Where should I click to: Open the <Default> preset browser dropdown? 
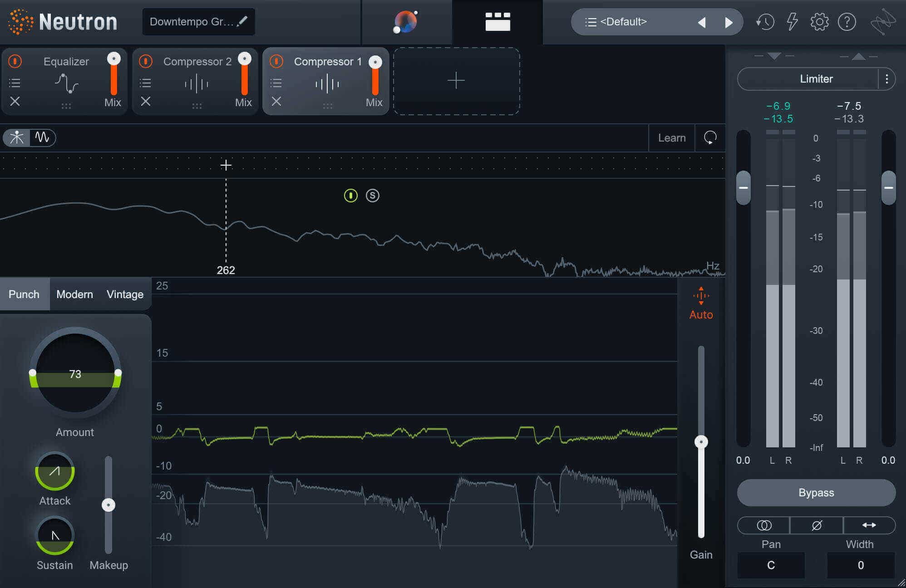(615, 22)
